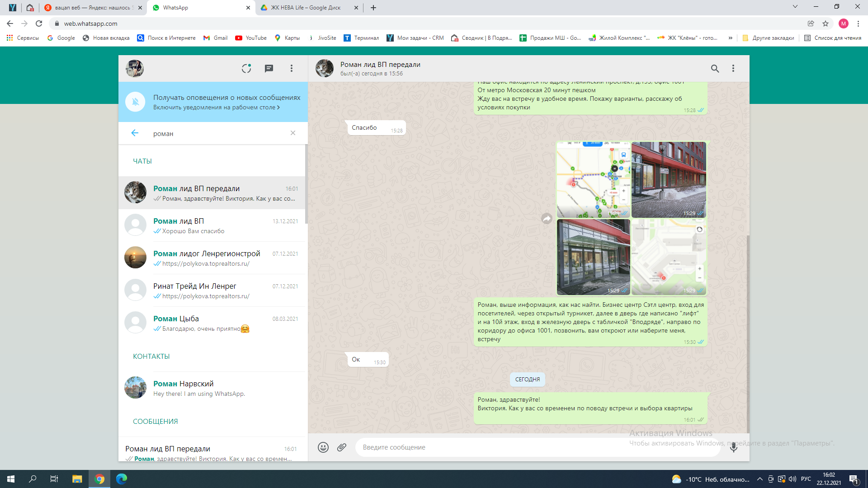The width and height of the screenshot is (868, 488).
Task: Switch to ЖК НЕВА Life Google Диск tab
Action: [306, 8]
